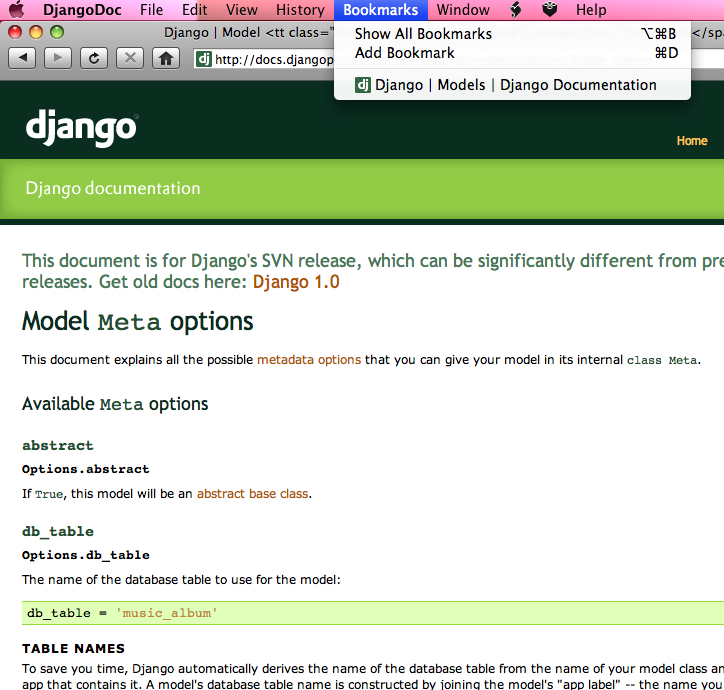Viewport: 724px width, 690px height.
Task: Click the SVN release notice text
Action: coord(373,271)
